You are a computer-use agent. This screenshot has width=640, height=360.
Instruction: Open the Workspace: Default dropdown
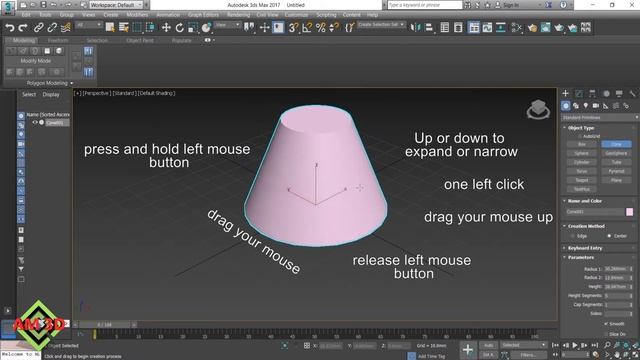pyautogui.click(x=116, y=5)
